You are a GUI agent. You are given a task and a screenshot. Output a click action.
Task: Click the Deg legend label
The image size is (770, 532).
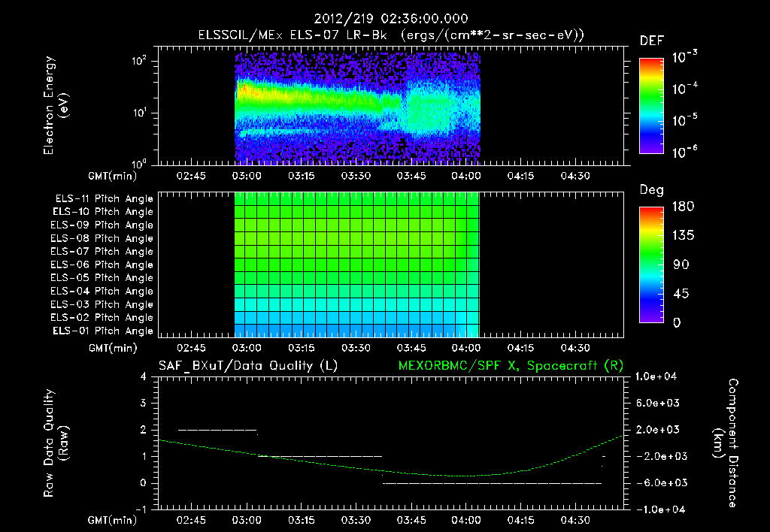point(652,190)
